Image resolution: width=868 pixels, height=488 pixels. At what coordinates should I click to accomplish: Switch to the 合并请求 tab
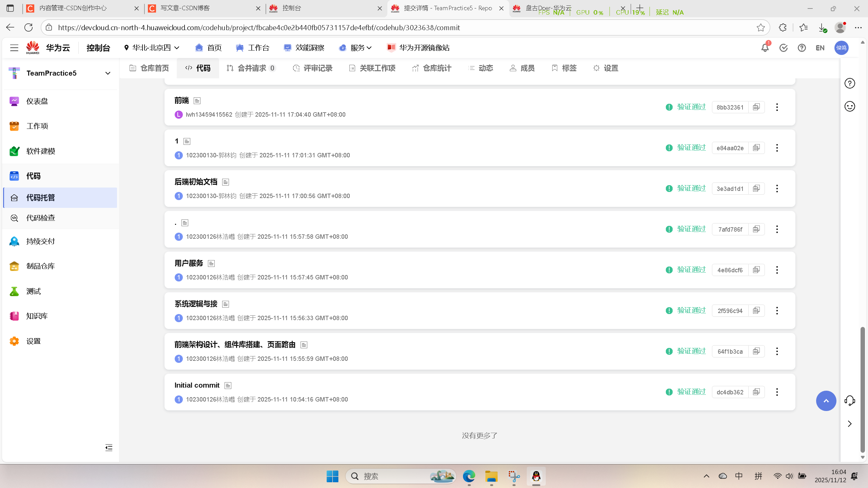(251, 68)
